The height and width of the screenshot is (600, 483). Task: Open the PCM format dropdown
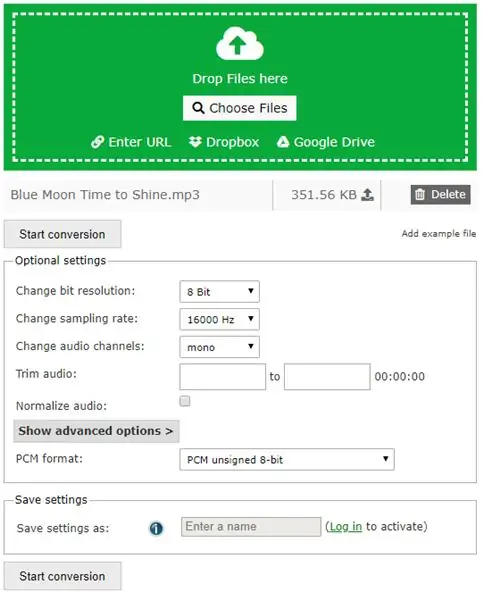coord(287,459)
